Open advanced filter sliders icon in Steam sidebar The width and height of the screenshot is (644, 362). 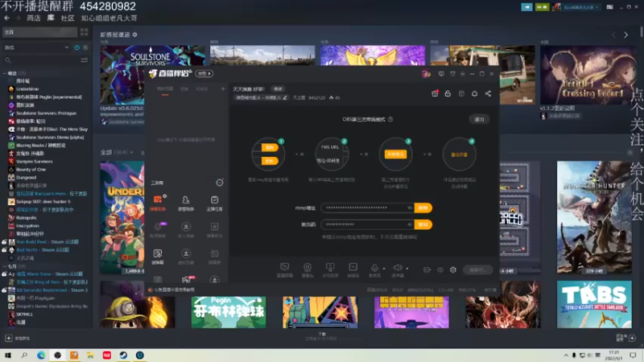tap(85, 60)
